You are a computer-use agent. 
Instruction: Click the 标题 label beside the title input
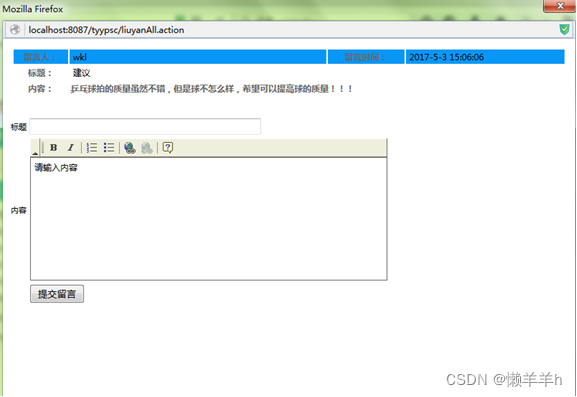coord(19,127)
